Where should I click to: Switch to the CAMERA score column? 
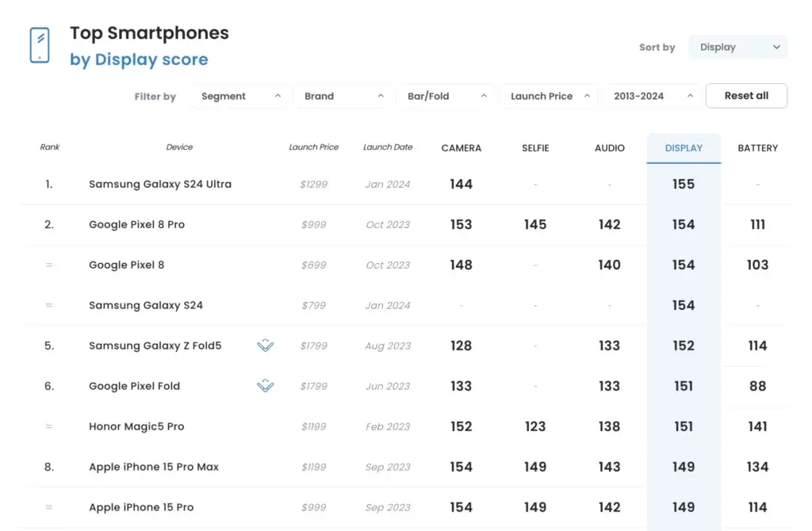(461, 148)
